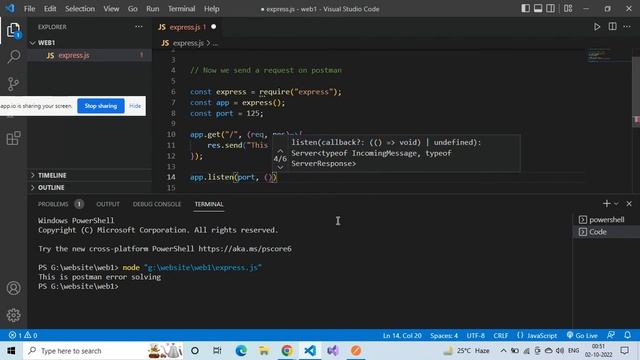This screenshot has width=640, height=360.
Task: Open the Manage gear icon
Action: 13,315
